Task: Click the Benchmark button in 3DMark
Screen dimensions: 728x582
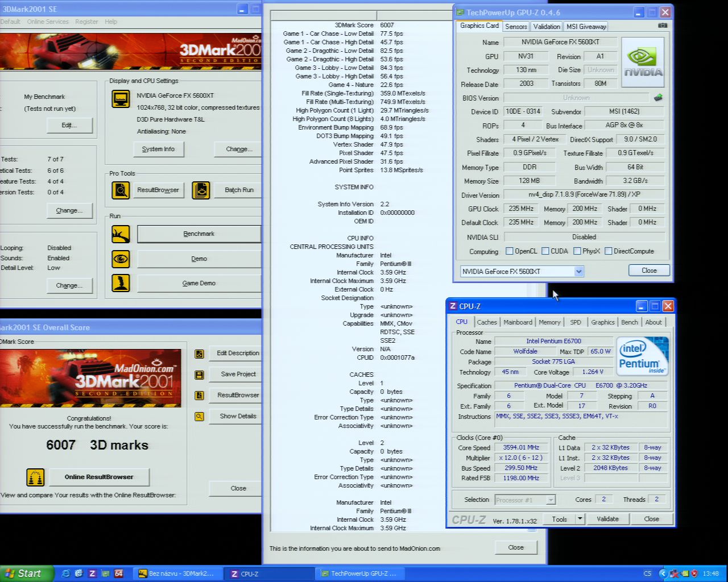Action: [198, 234]
